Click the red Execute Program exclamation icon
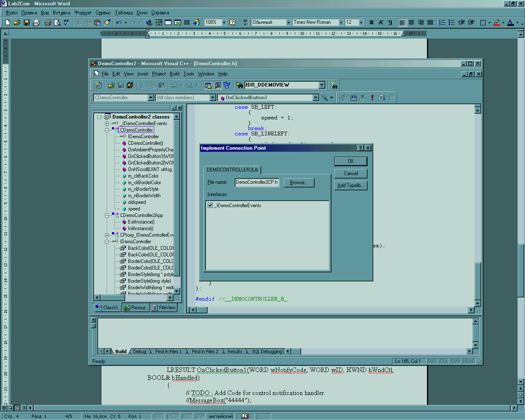This screenshot has width=525, height=420. (372, 98)
